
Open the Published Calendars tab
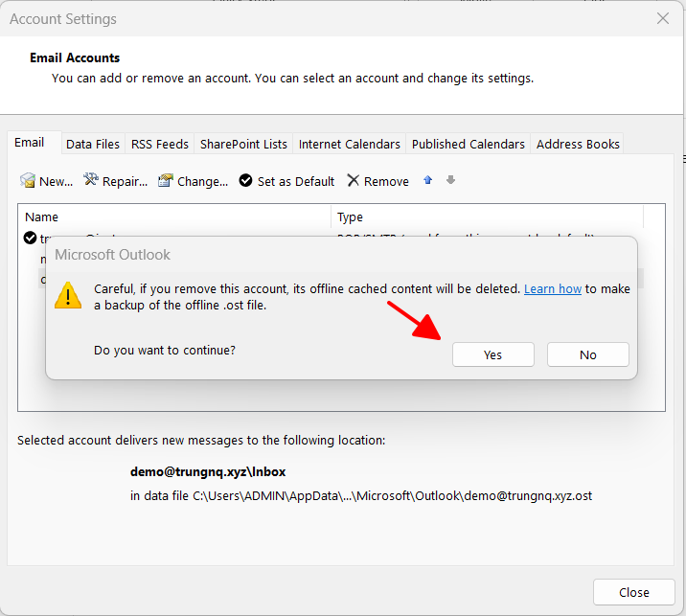469,144
